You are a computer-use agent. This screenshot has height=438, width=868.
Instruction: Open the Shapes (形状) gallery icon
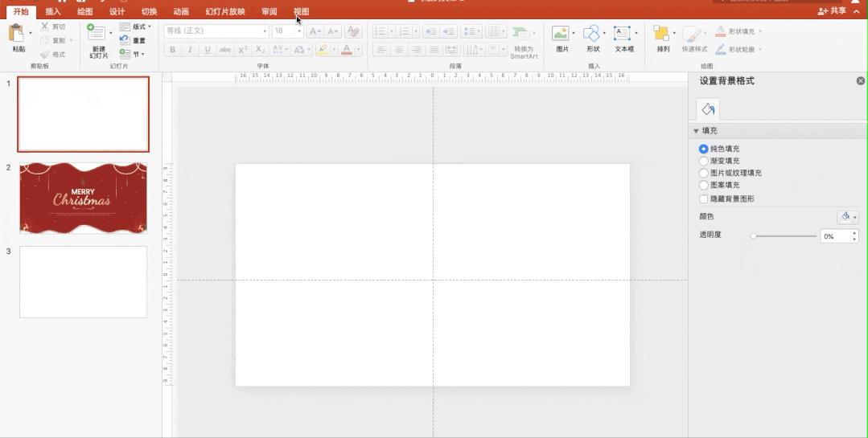coord(591,34)
